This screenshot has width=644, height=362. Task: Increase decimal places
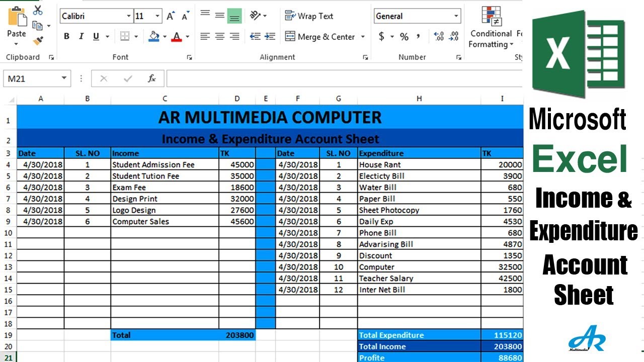[439, 36]
